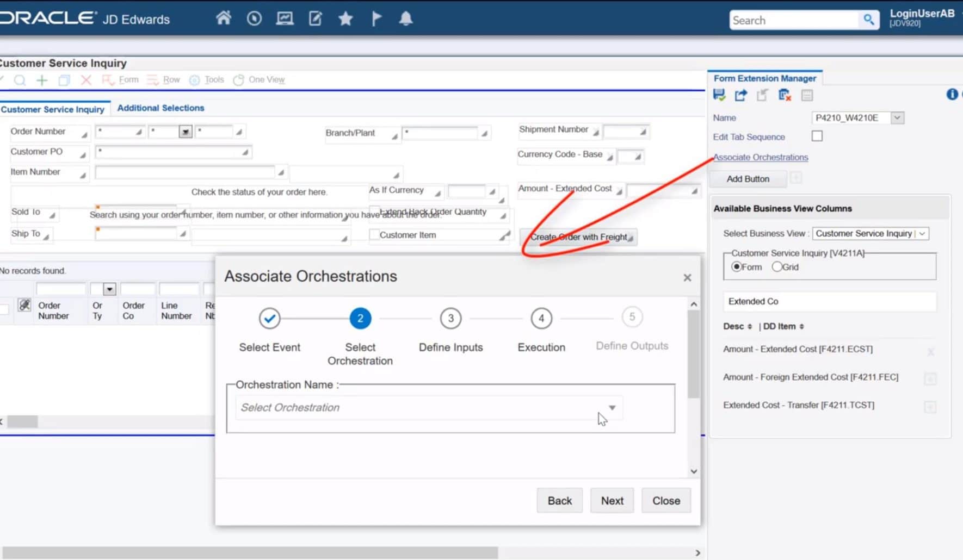
Task: Click the Close button in dialog
Action: pos(666,501)
